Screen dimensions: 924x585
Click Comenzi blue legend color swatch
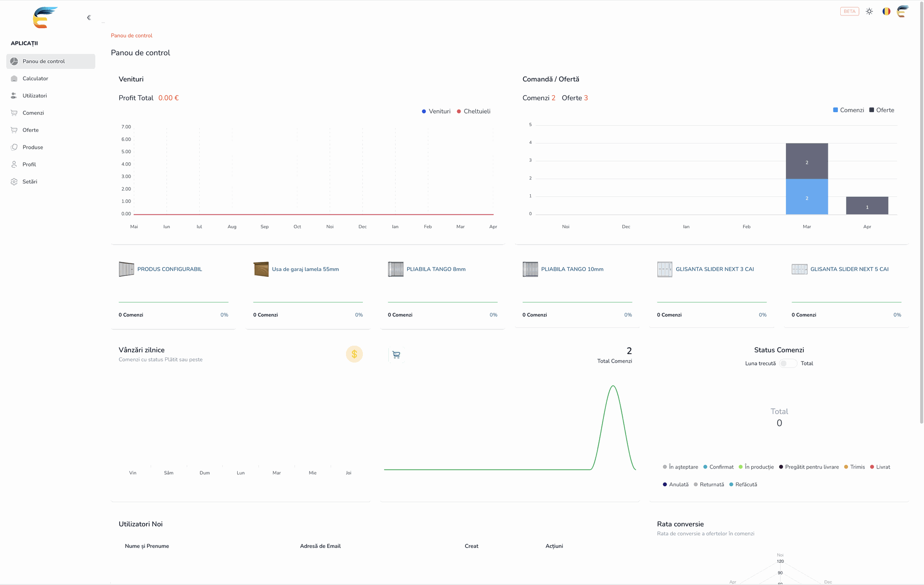coord(835,110)
